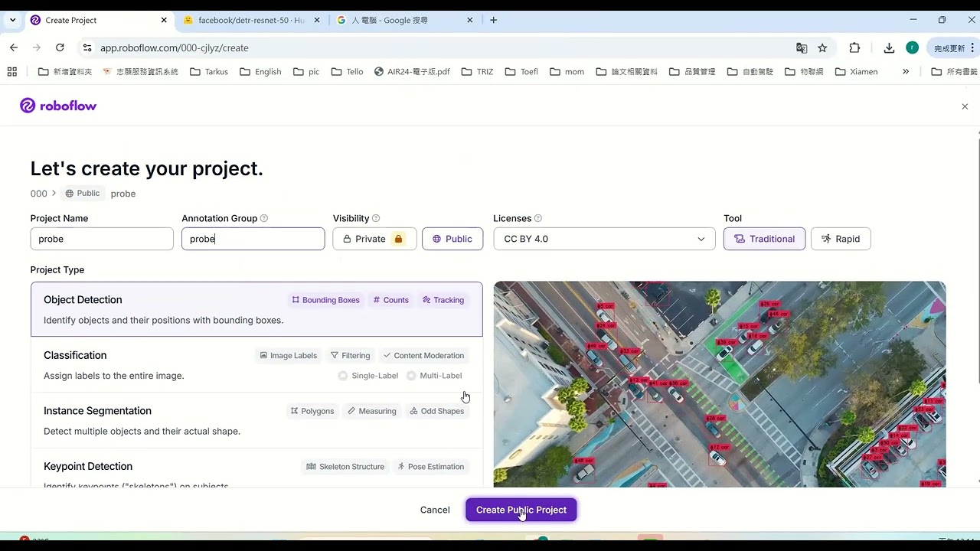Click the Content Moderation tag
Screen dimensions: 980x551
423,356
